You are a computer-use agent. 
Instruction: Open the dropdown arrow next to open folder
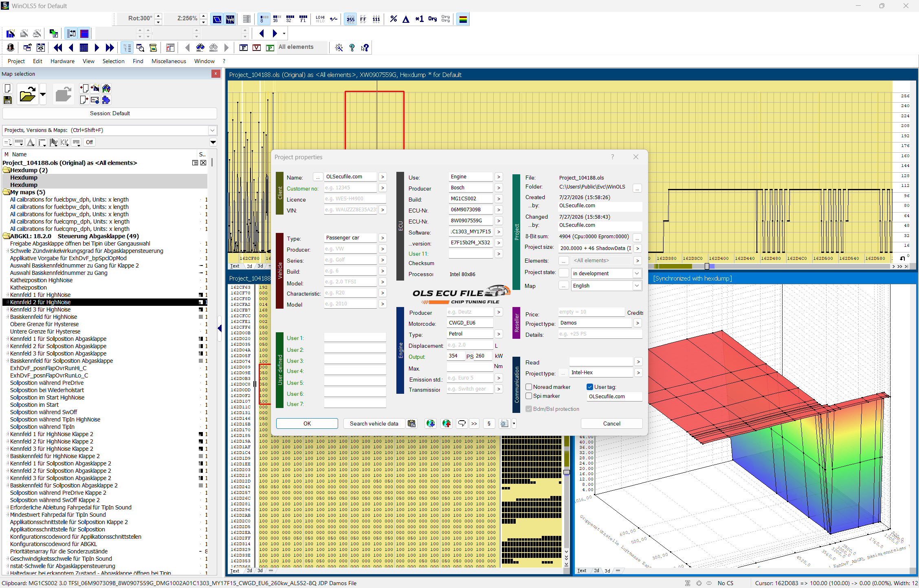pyautogui.click(x=43, y=94)
